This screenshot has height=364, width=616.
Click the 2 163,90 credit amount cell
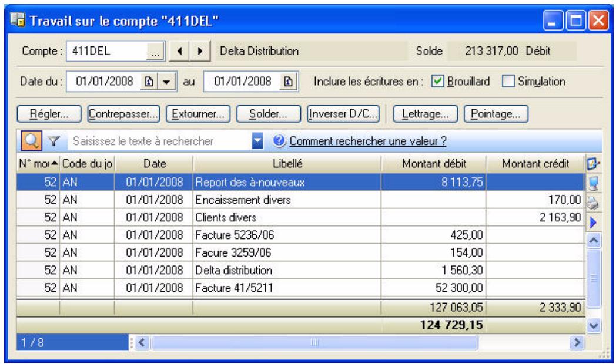pyautogui.click(x=535, y=217)
